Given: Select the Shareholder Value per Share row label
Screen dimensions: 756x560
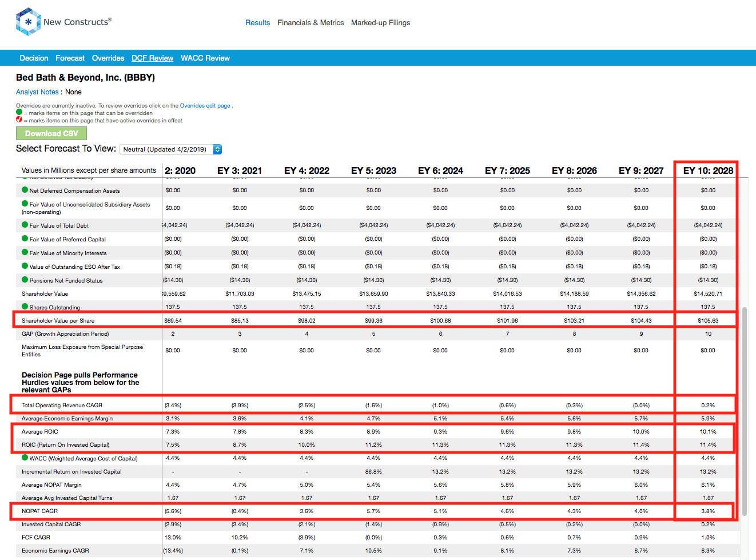Looking at the screenshot, I should pos(58,321).
